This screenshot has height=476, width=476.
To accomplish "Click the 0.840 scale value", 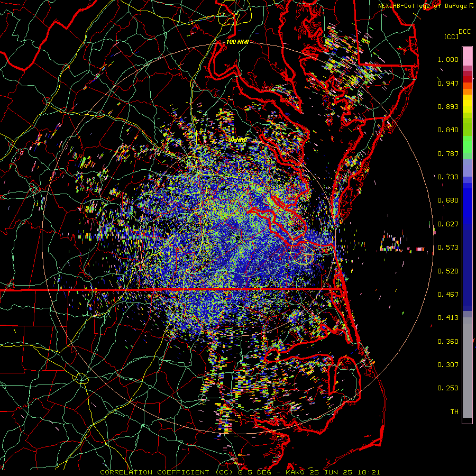I will click(448, 130).
